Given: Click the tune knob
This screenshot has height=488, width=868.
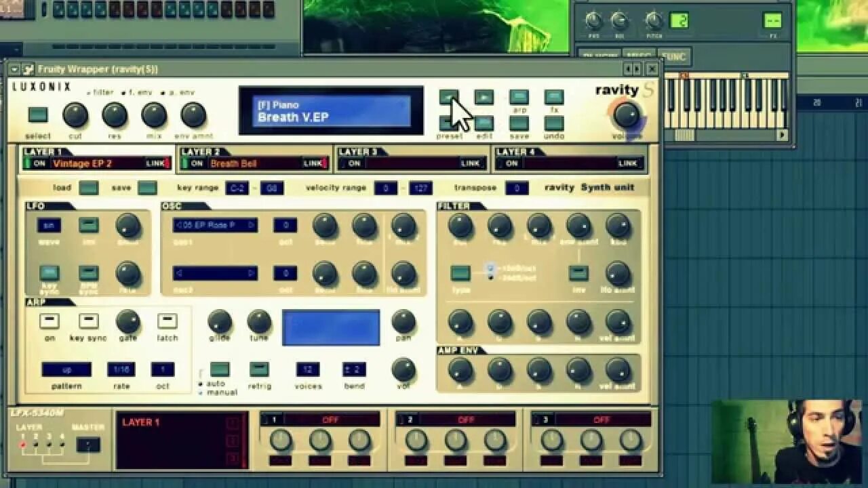Looking at the screenshot, I should (258, 321).
